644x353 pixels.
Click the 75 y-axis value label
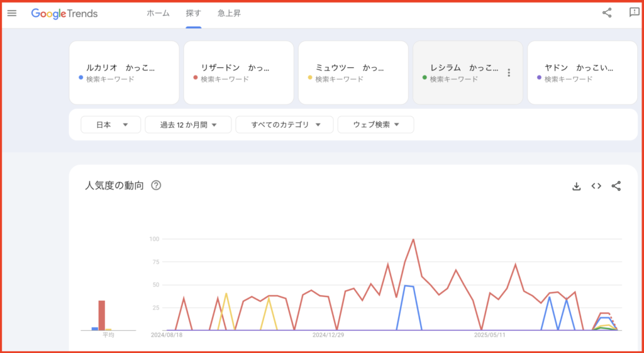[156, 262]
